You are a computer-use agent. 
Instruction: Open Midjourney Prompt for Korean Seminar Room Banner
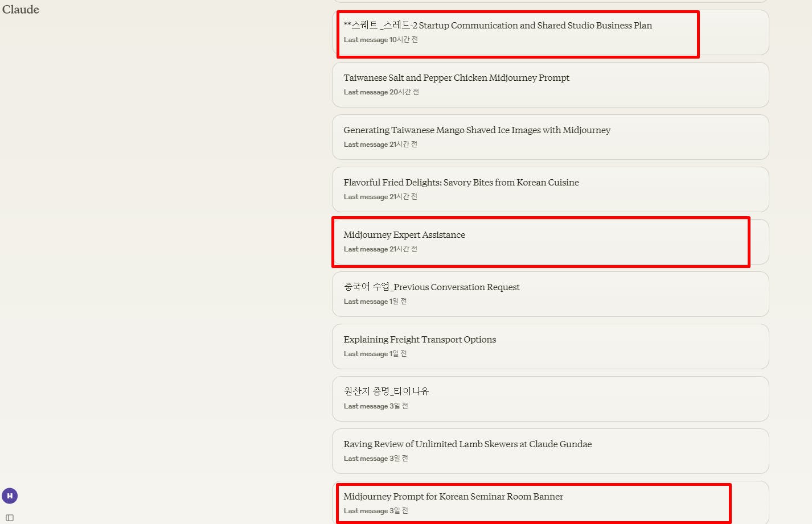coord(551,502)
